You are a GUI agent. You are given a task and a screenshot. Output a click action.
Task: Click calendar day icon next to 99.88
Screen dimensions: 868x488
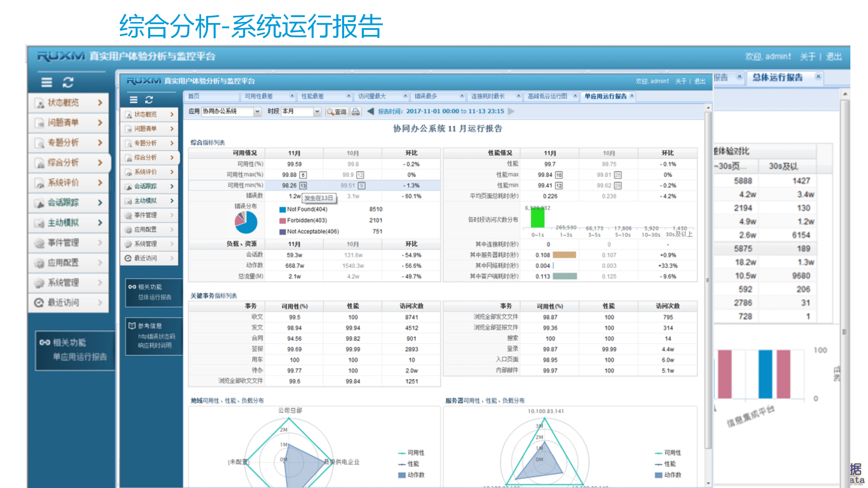coord(303,175)
